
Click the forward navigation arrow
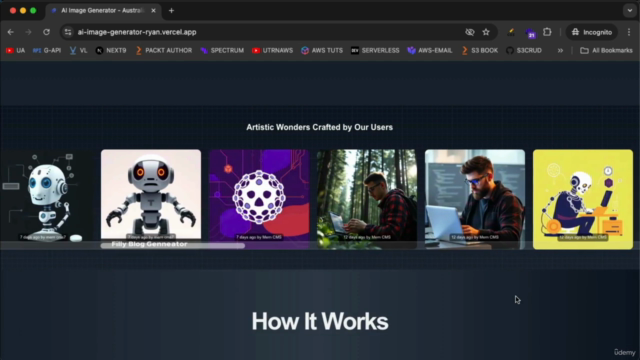[x=28, y=32]
